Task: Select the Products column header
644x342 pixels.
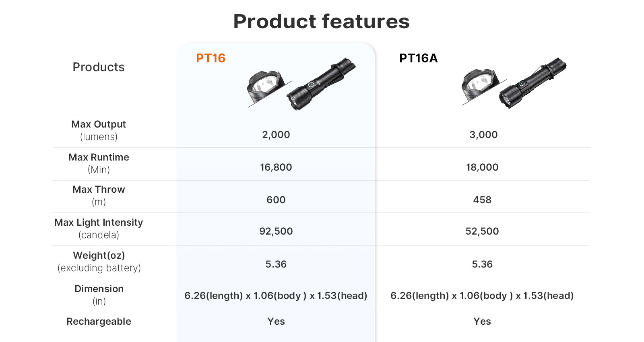Action: (99, 67)
